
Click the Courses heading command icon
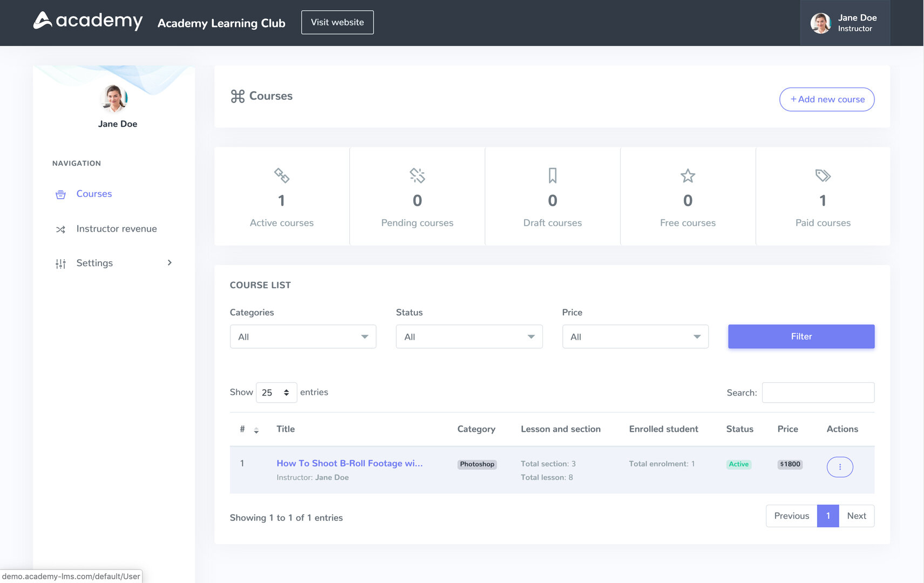[x=237, y=96]
